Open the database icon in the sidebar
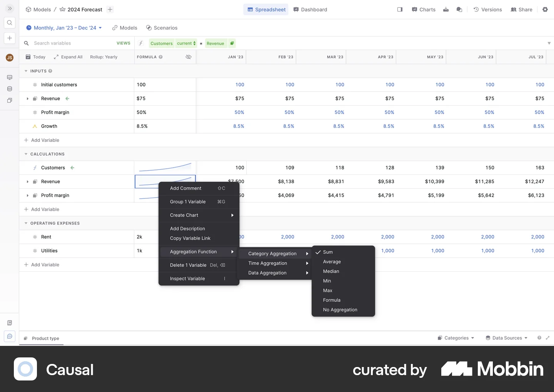This screenshot has height=392, width=554. pos(10,89)
